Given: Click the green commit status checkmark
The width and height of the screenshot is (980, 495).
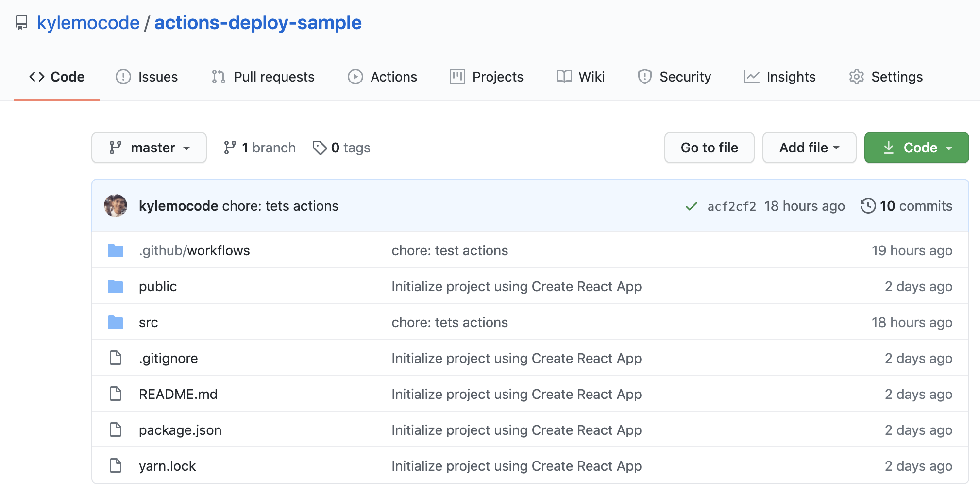Looking at the screenshot, I should [x=691, y=206].
